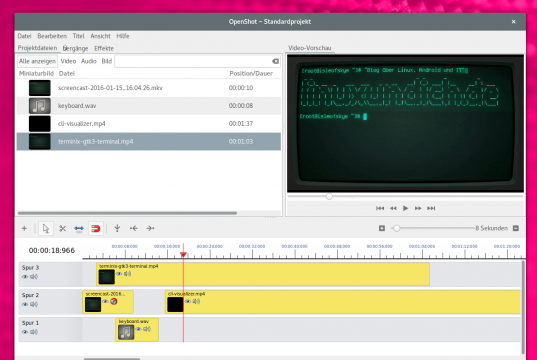This screenshot has height=360, width=537.
Task: Switch to Effekte tab
Action: pos(104,48)
